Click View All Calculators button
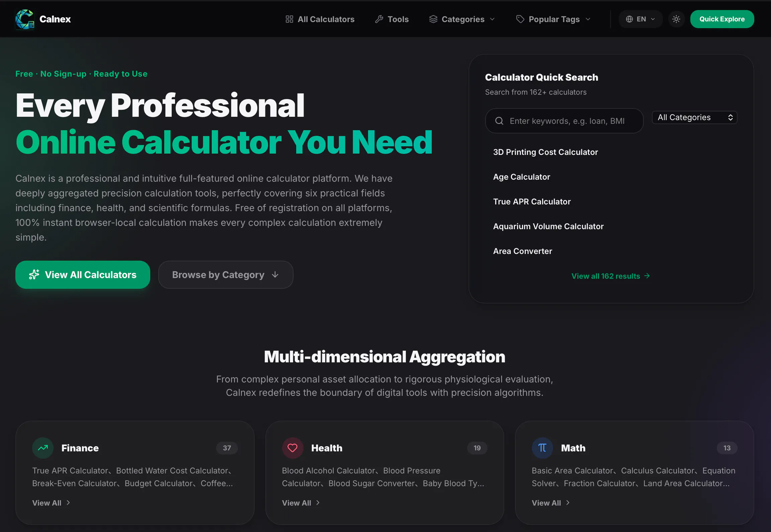The height and width of the screenshot is (532, 771). 83,275
